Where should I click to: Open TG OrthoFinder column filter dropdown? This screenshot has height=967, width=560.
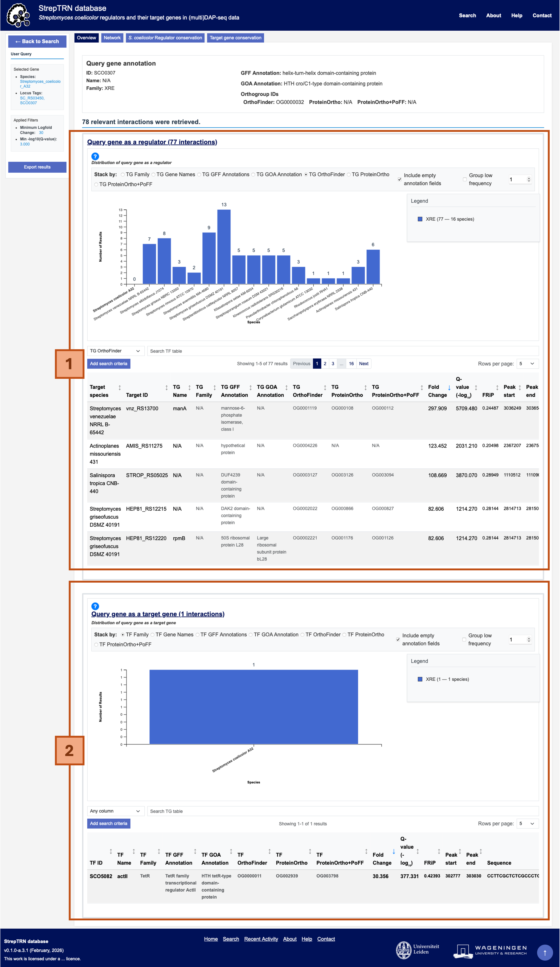tap(116, 351)
